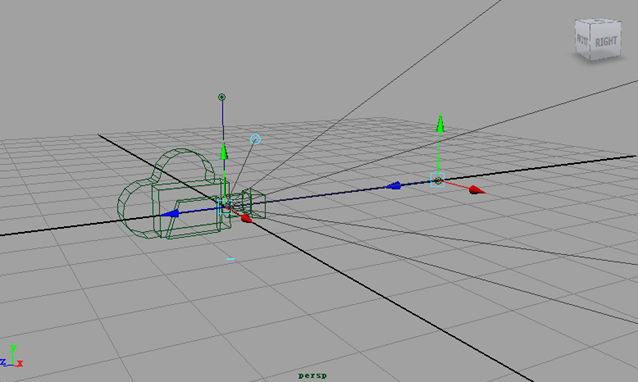638x382 pixels.
Task: Select blue Z arrow of aim manipulator
Action: 393,186
